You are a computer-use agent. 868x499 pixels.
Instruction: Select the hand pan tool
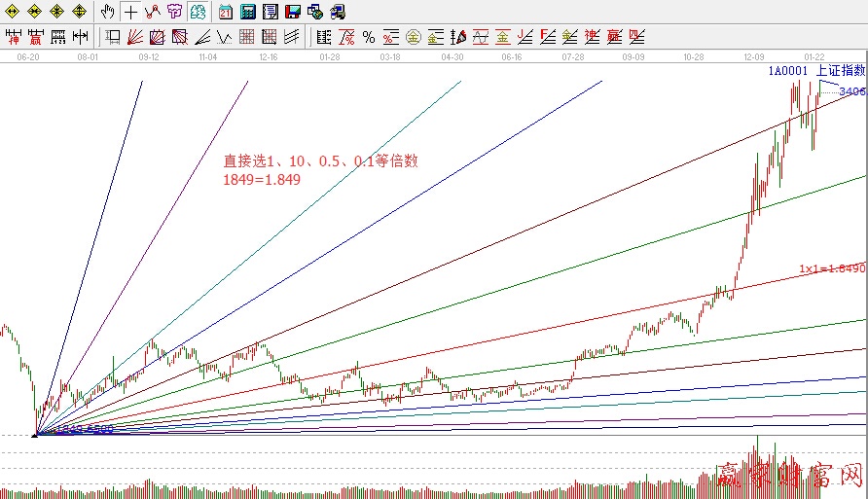(x=108, y=13)
